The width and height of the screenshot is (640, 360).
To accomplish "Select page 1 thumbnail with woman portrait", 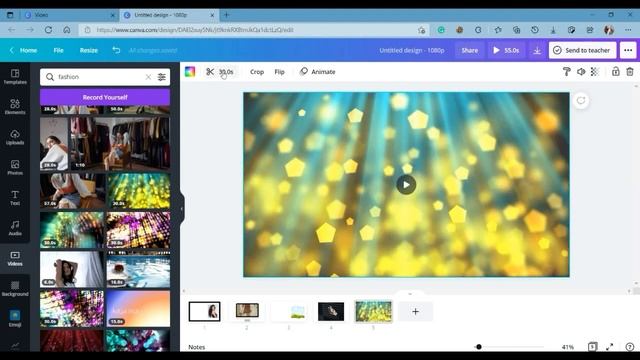I will (x=204, y=311).
